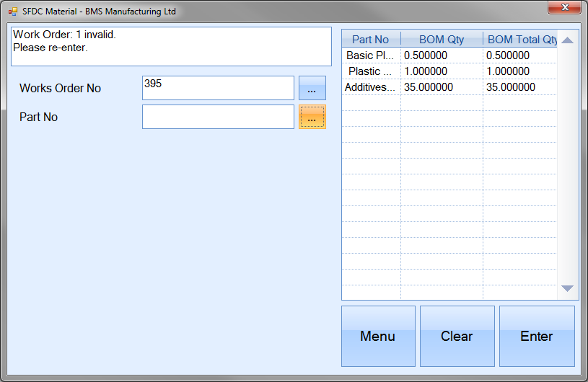Focus the empty Part No input field
The width and height of the screenshot is (588, 382).
point(218,117)
